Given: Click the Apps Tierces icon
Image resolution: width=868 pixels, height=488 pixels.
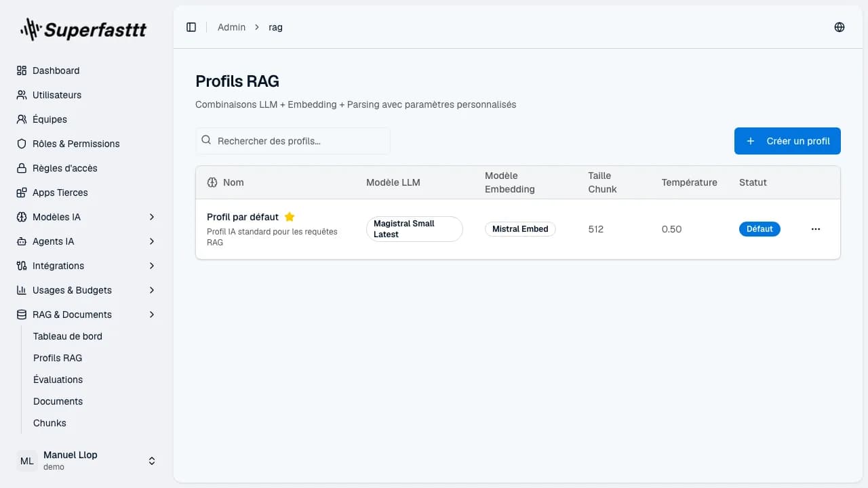Looking at the screenshot, I should tap(22, 192).
